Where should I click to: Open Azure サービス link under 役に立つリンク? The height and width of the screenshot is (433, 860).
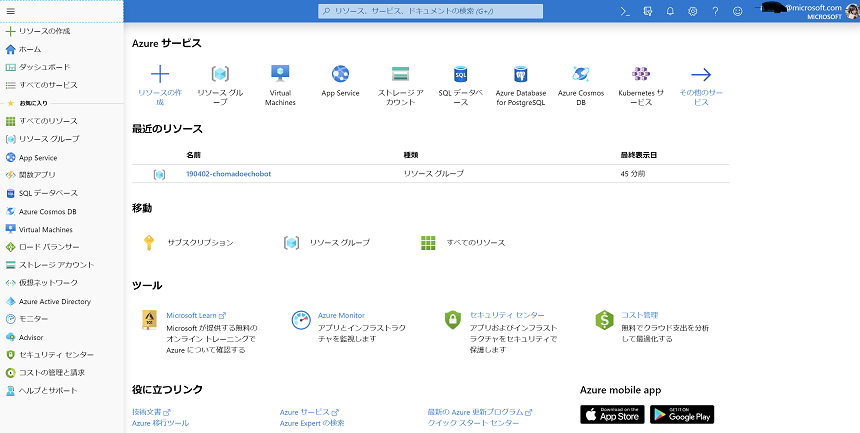[x=309, y=412]
